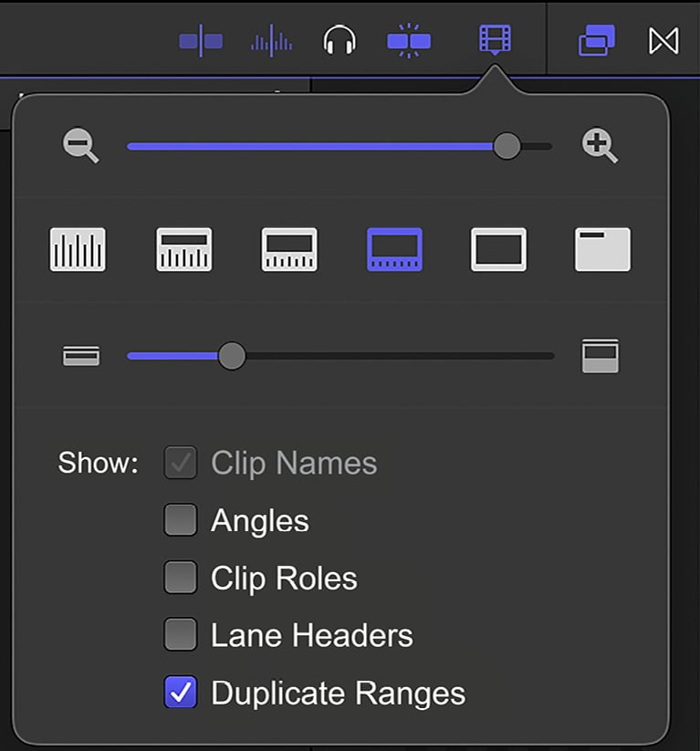The height and width of the screenshot is (751, 700).
Task: Enable the Clip Roles checkbox
Action: [180, 577]
